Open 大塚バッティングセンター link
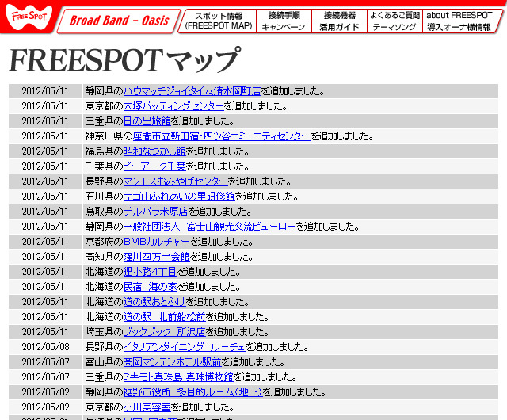This screenshot has width=507, height=420. (173, 106)
